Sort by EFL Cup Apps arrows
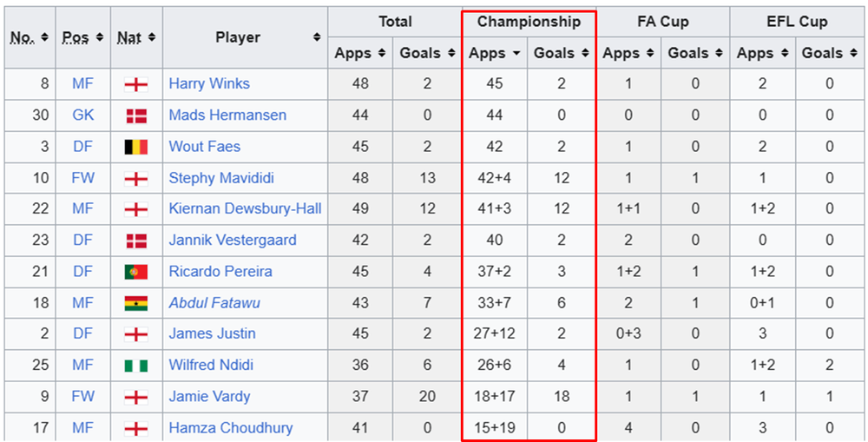The width and height of the screenshot is (868, 442). click(785, 53)
